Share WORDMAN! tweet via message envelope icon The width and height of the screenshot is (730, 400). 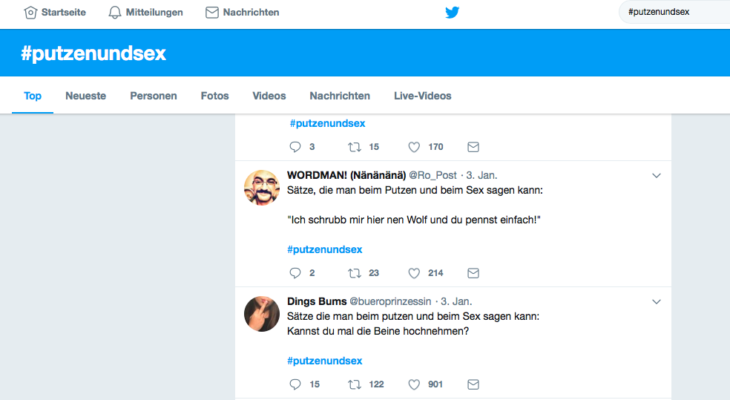point(473,273)
